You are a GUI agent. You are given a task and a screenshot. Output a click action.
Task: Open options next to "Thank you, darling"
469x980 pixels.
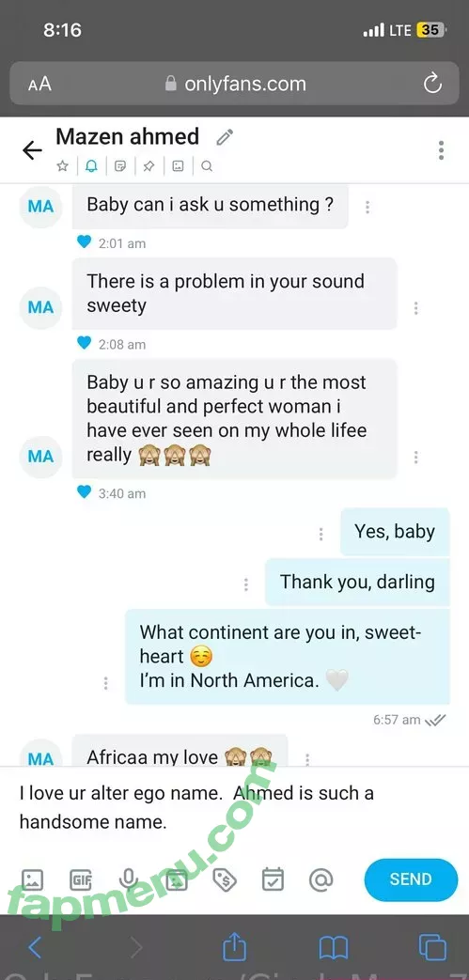[245, 584]
